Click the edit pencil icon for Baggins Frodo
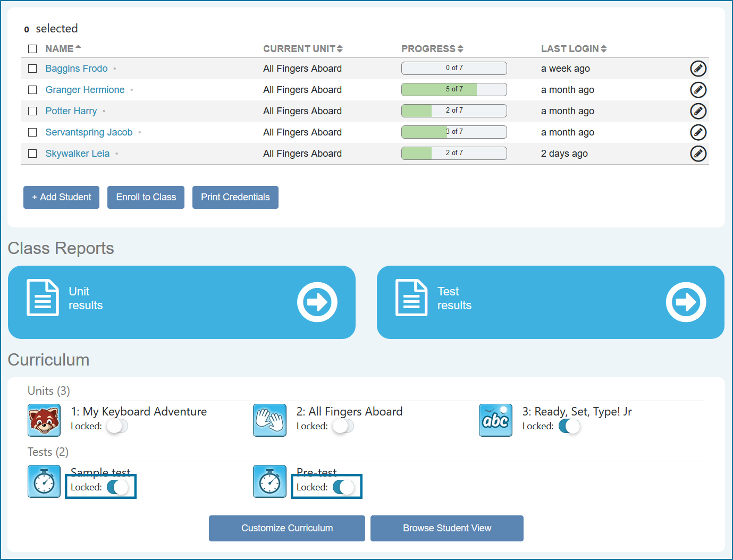The image size is (733, 560). coord(698,69)
